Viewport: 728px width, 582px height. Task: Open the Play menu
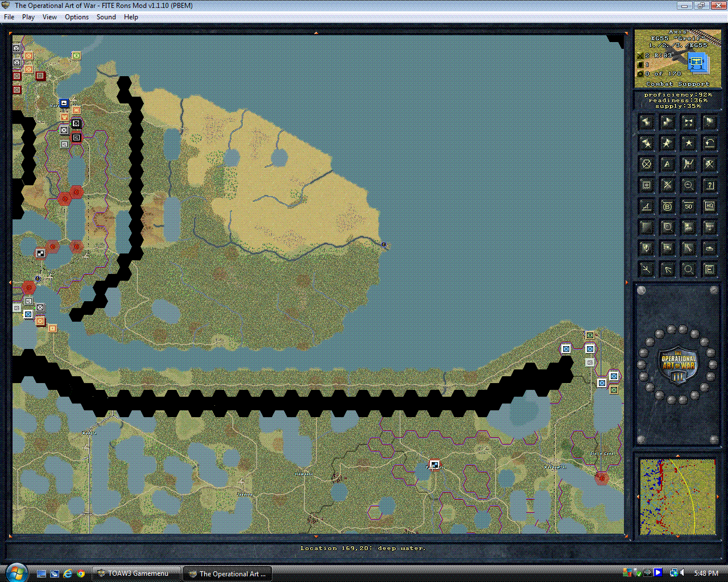(28, 17)
